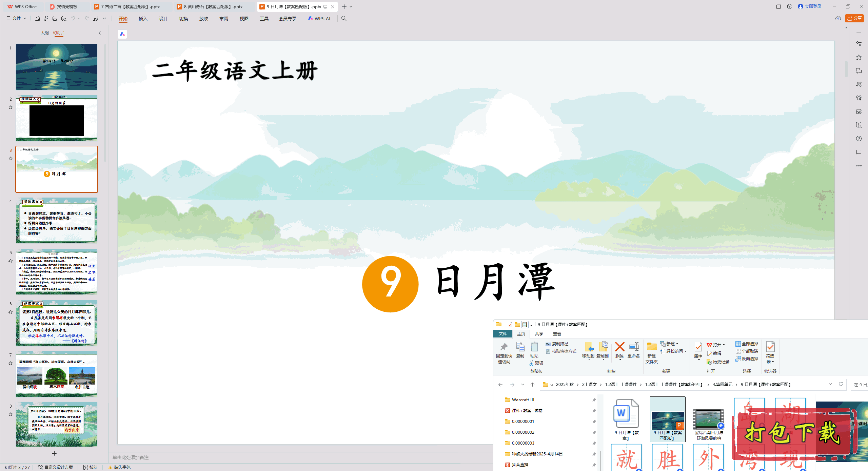Click the Save icon in quick toolbar
This screenshot has width=868, height=471.
[37, 18]
